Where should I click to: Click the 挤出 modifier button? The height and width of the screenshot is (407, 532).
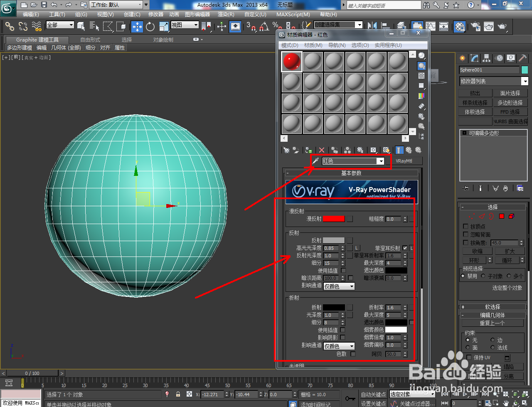[x=475, y=93]
